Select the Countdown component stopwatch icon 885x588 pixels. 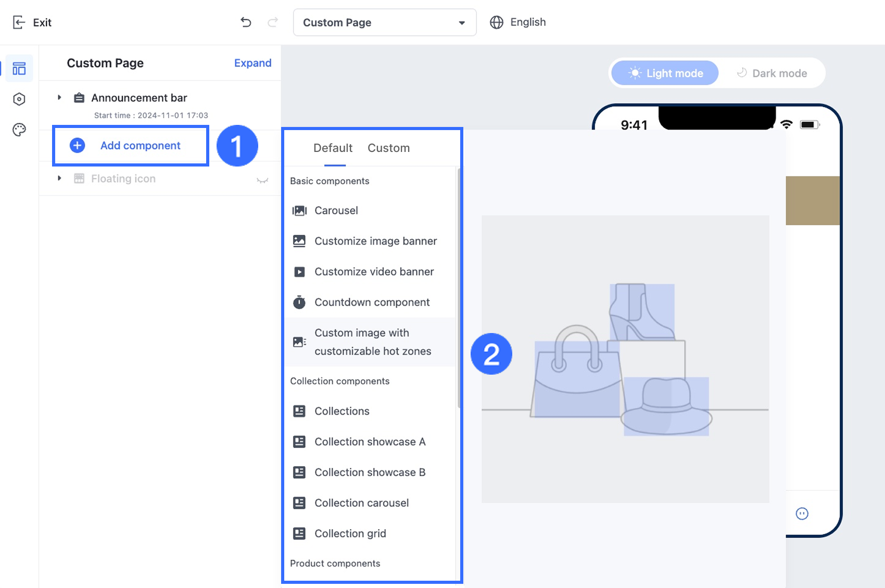click(299, 302)
